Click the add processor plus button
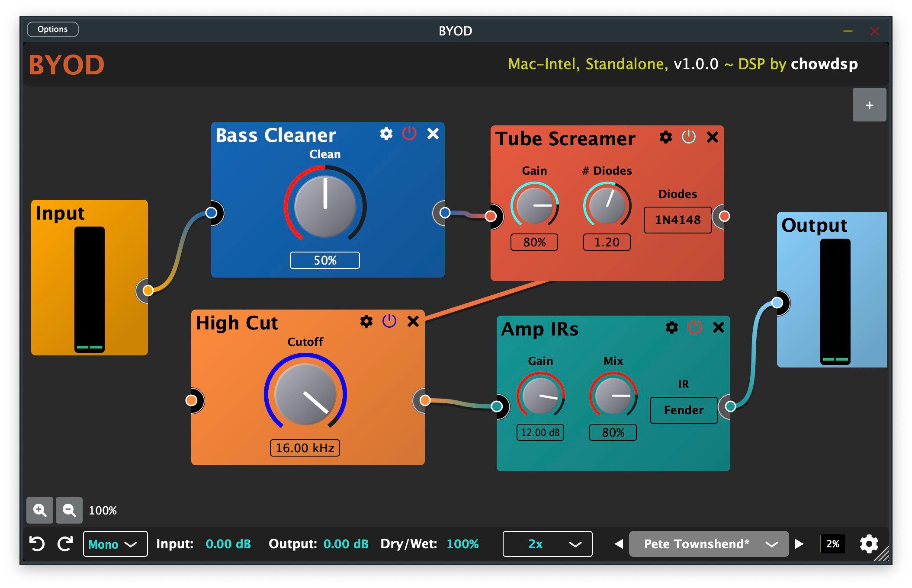The width and height of the screenshot is (912, 588). tap(869, 105)
